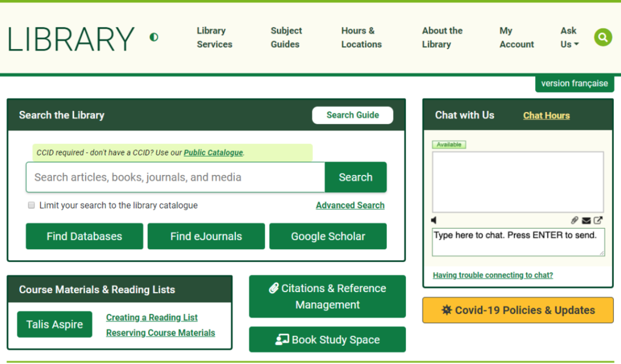Click in the library search input field
This screenshot has height=364, width=621.
click(x=175, y=177)
